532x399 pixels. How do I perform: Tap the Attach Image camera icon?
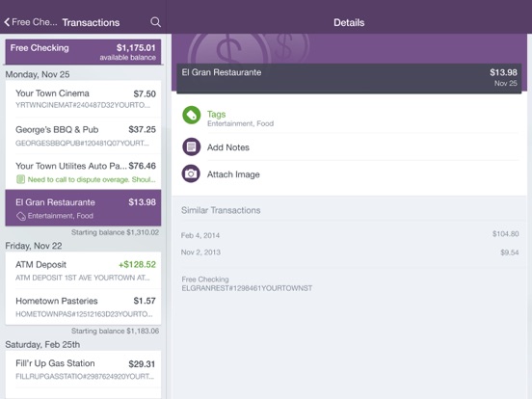pos(192,173)
